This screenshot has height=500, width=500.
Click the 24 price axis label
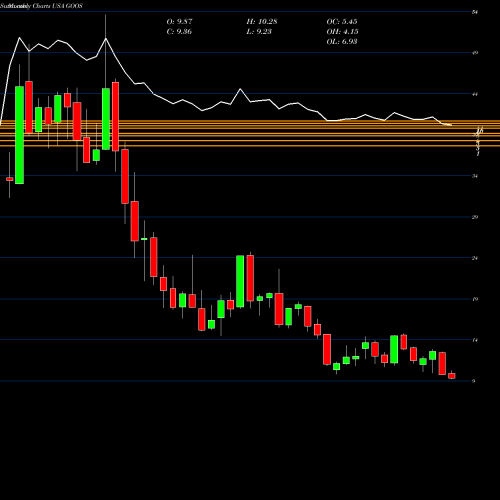click(x=475, y=258)
